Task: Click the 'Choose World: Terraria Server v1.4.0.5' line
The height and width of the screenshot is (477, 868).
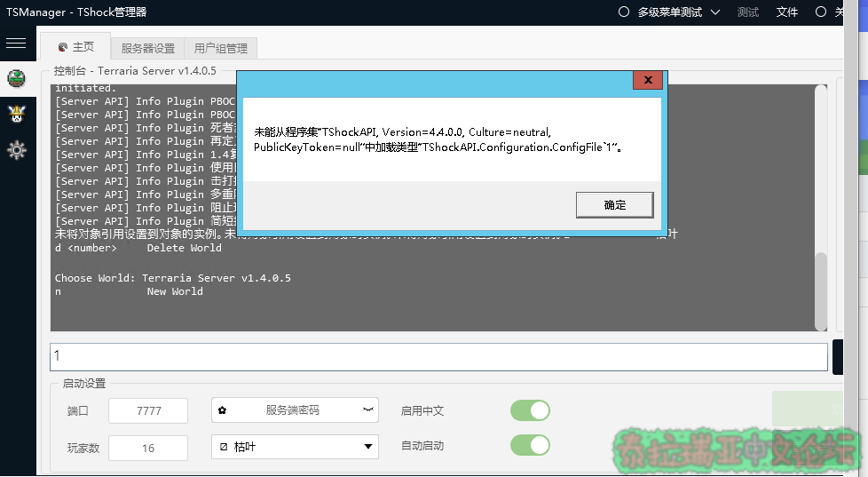Action: pos(173,278)
